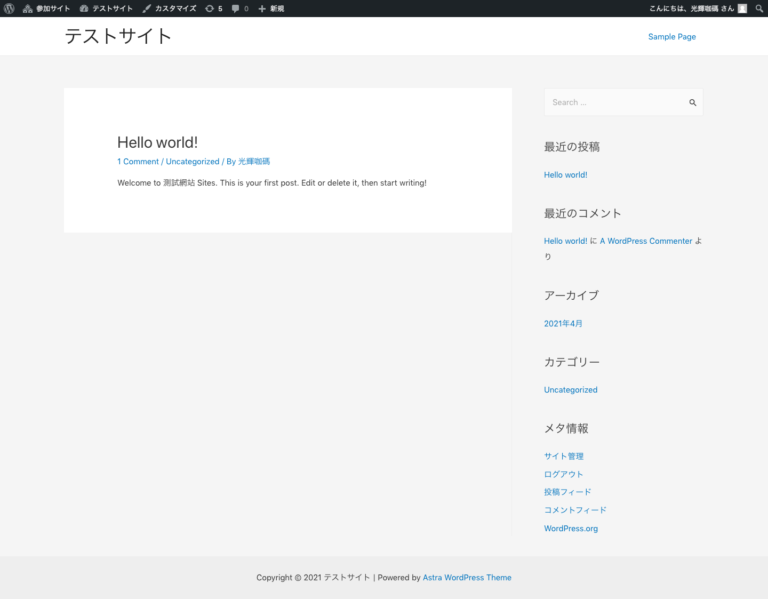Open the comments bubble icon
768x599 pixels.
(x=239, y=8)
